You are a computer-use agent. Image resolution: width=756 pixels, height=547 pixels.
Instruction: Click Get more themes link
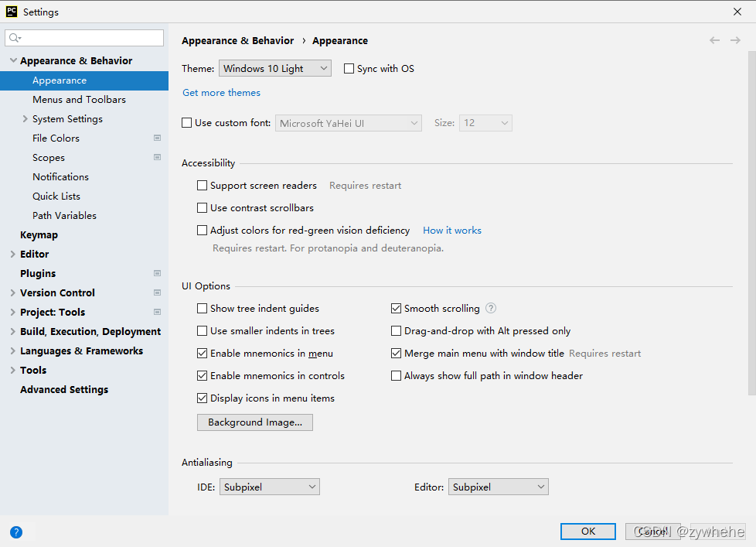click(x=221, y=93)
